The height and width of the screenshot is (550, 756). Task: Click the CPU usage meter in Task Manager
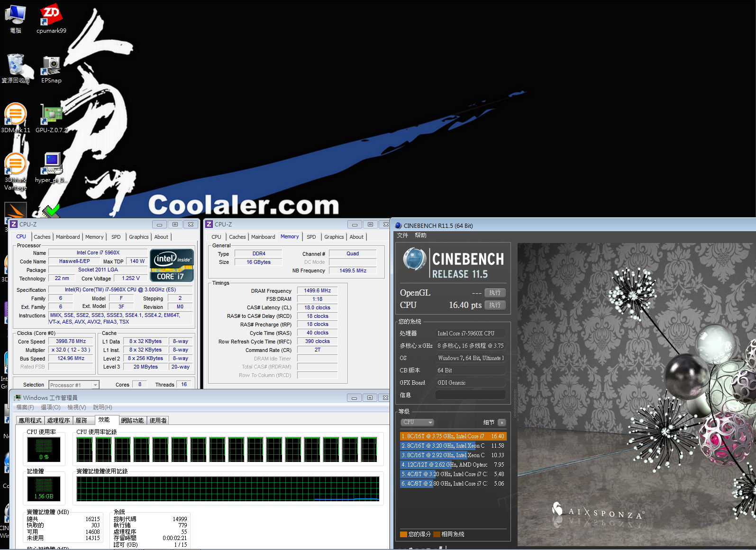44,449
